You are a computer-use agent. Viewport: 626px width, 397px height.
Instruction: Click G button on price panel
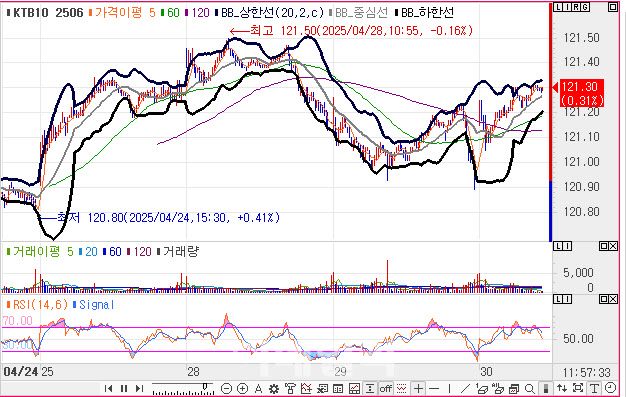(x=585, y=7)
